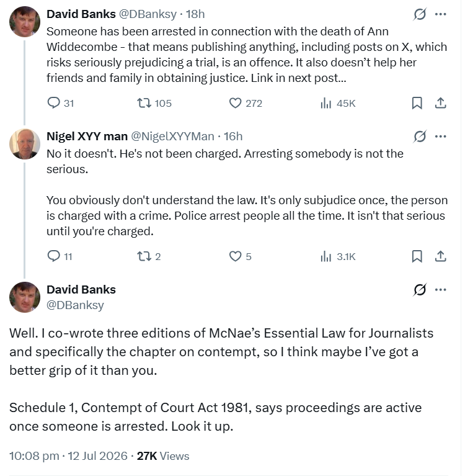The height and width of the screenshot is (476, 465).
Task: Open more options on main post
Action: [440, 290]
